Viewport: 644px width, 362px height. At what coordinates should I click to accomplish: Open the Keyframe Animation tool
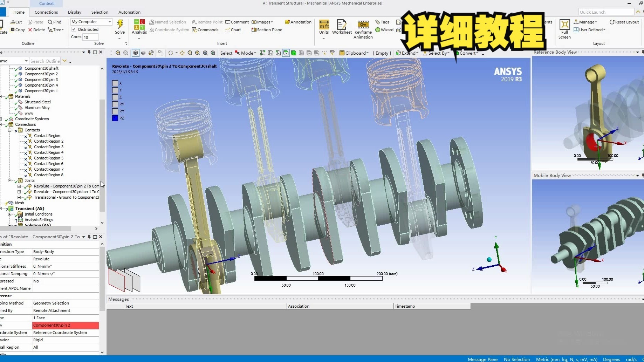pyautogui.click(x=363, y=24)
